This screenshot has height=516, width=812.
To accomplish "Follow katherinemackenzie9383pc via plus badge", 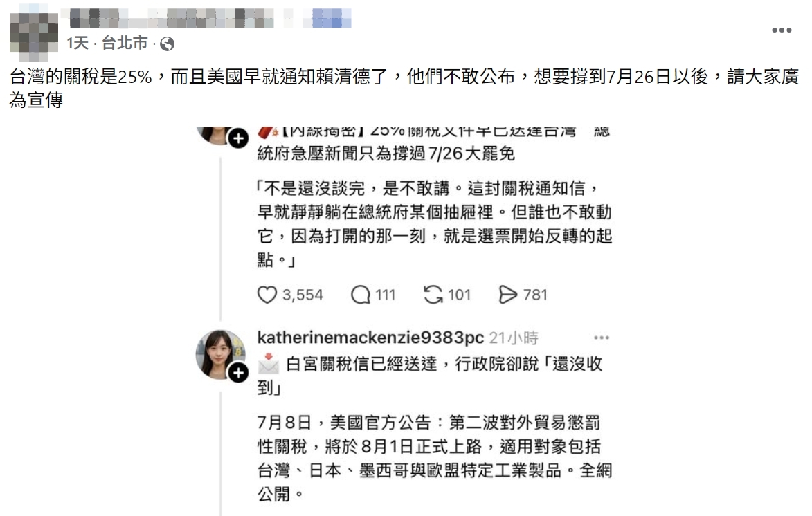I will click(x=238, y=373).
